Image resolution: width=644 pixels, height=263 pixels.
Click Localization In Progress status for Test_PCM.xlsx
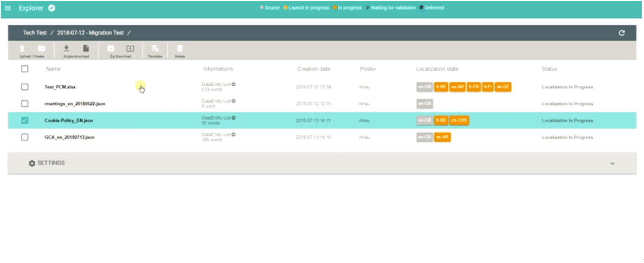tap(567, 87)
